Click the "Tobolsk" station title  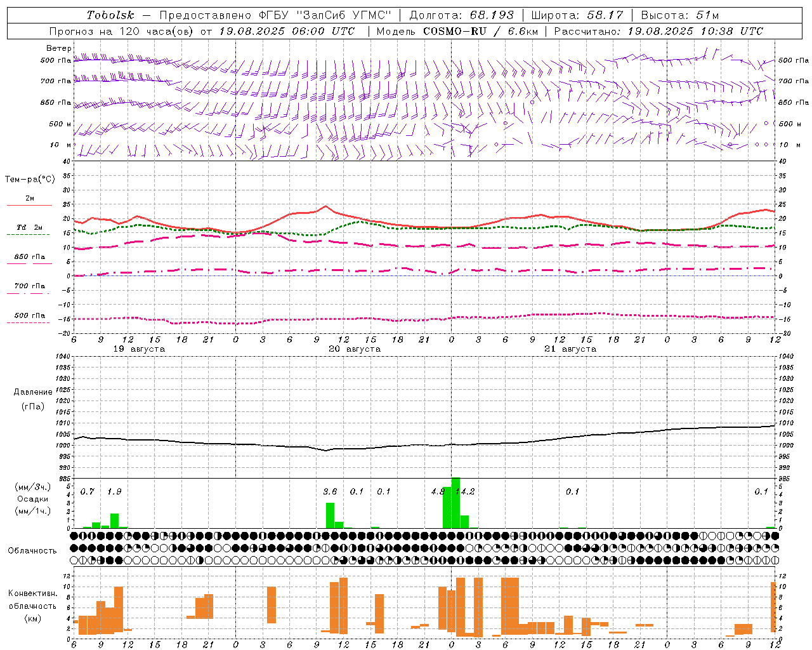pyautogui.click(x=111, y=15)
